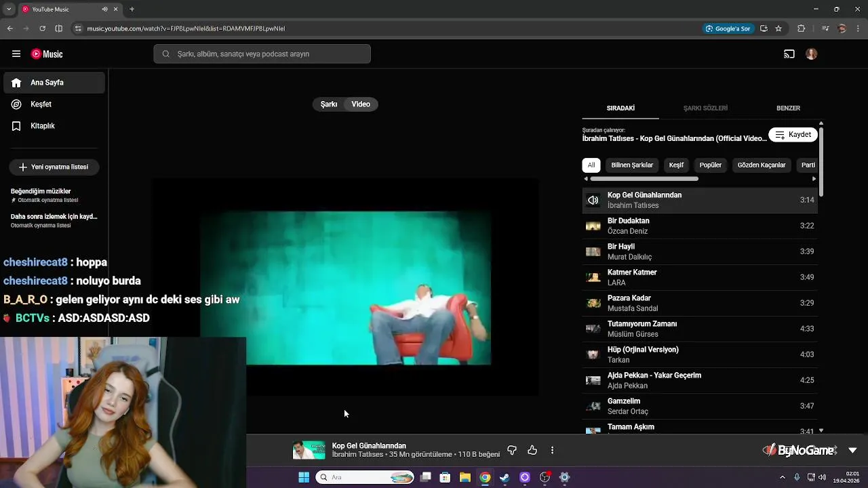Select the All filter chip
This screenshot has width=868, height=488.
591,165
